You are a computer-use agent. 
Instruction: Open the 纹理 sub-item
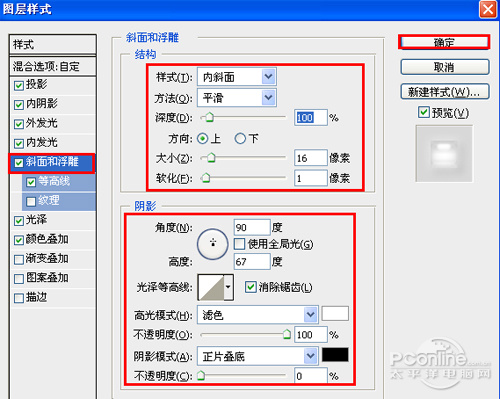click(x=49, y=200)
